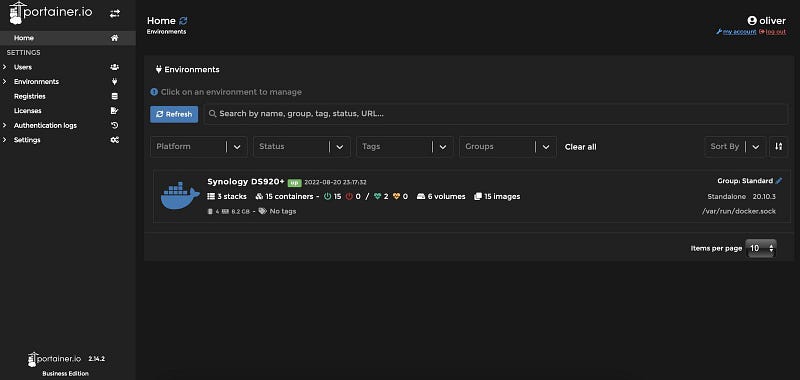This screenshot has width=800, height=380.
Task: Expand the Users sidebar chevron
Action: 4,67
